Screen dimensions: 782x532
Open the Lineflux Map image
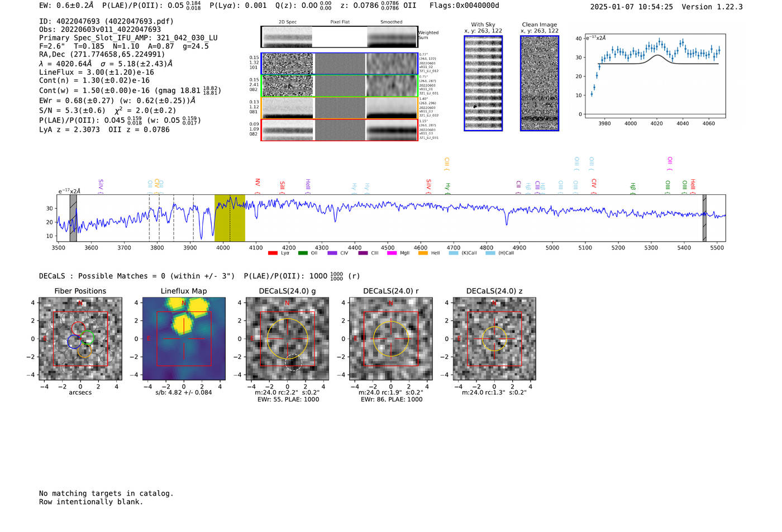pyautogui.click(x=184, y=339)
